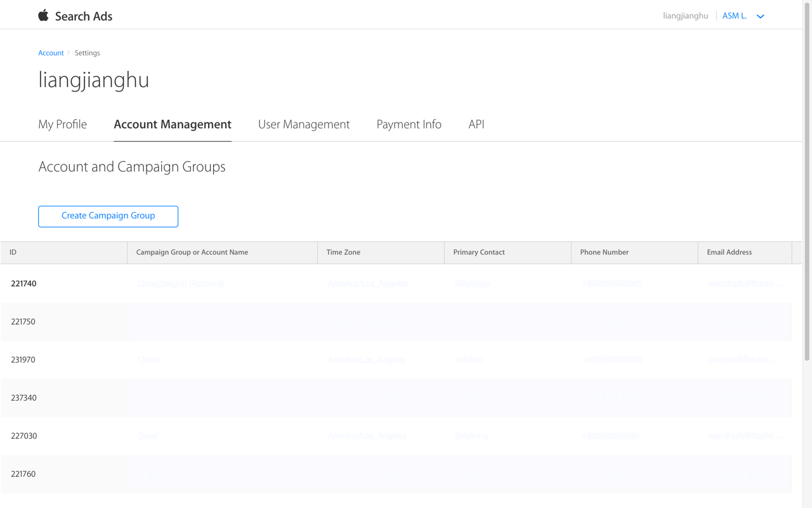Select the Account Management tab
812x508 pixels.
click(172, 124)
